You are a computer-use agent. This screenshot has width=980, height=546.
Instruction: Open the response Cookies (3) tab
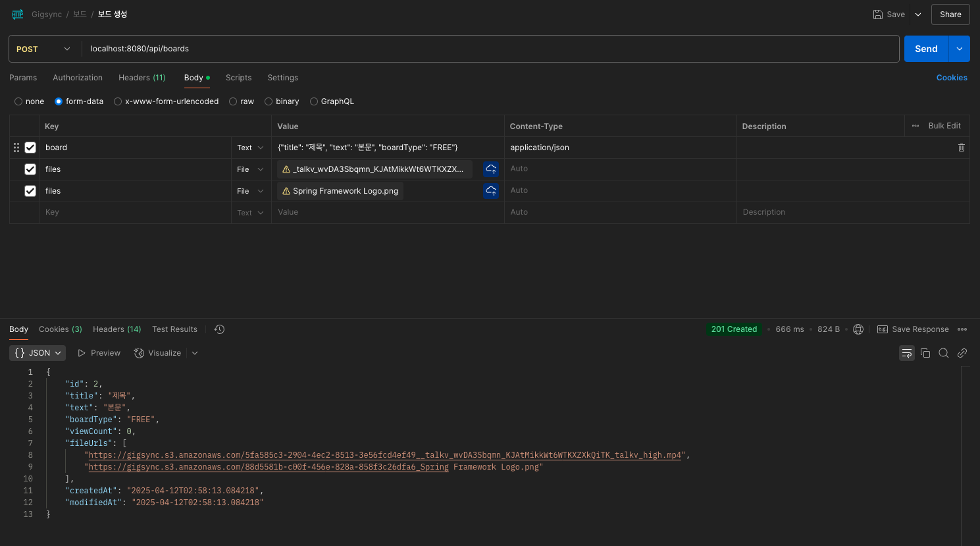coord(61,329)
